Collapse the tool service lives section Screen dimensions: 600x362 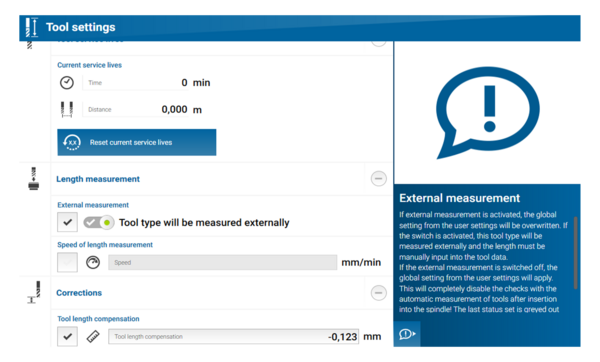coord(378,43)
